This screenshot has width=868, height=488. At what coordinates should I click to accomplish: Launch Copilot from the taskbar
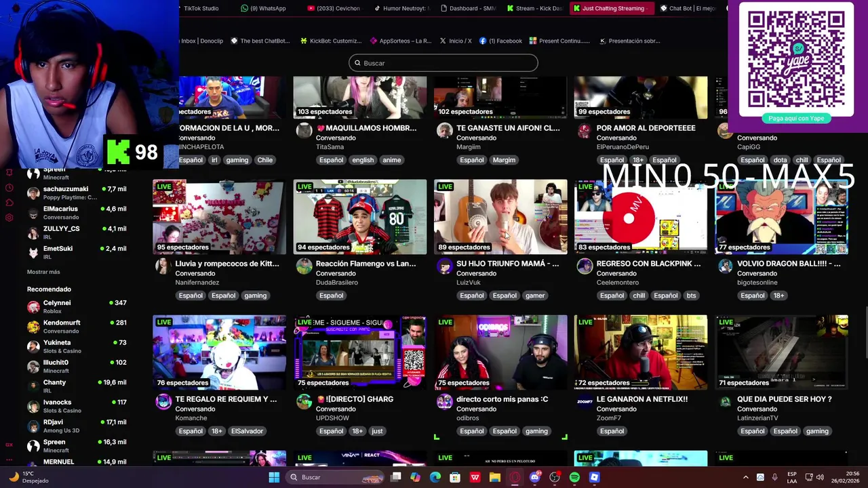[416, 477]
